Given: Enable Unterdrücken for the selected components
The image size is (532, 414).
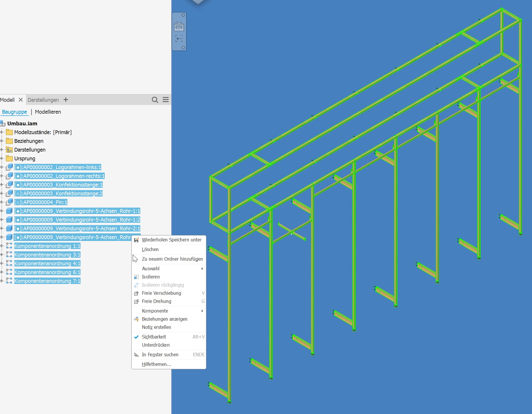Looking at the screenshot, I should coord(156,345).
